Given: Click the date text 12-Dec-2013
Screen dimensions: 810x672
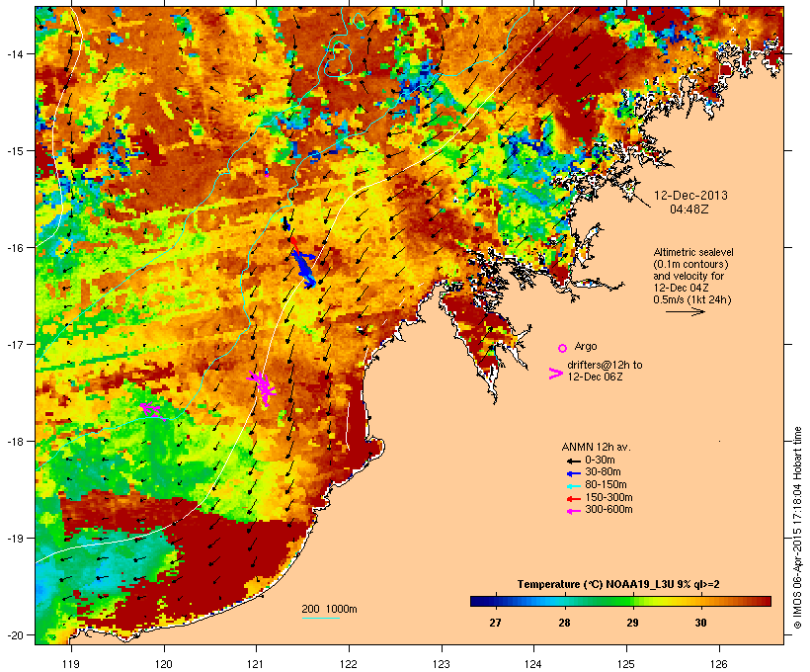Looking at the screenshot, I should [x=690, y=196].
